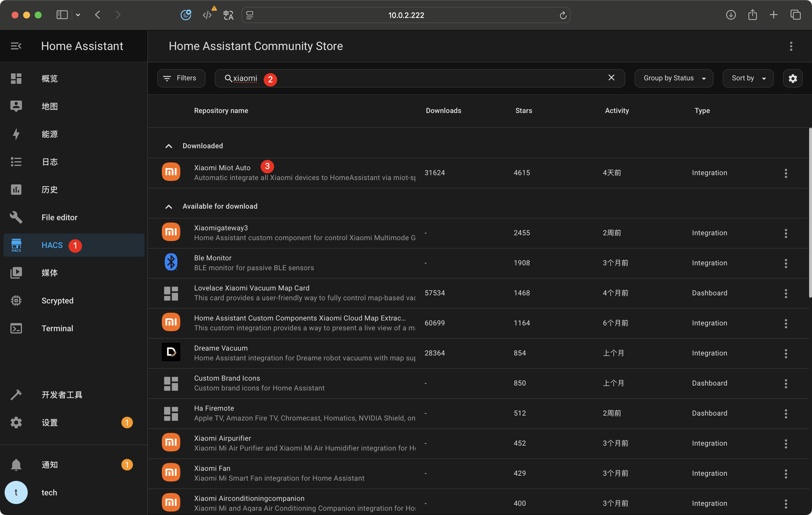Open Xiaomi Miot Auto row options menu
812x515 pixels.
(786, 173)
